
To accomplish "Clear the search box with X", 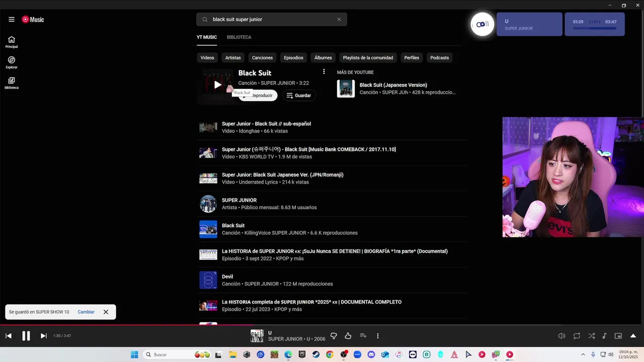I will (x=339, y=20).
